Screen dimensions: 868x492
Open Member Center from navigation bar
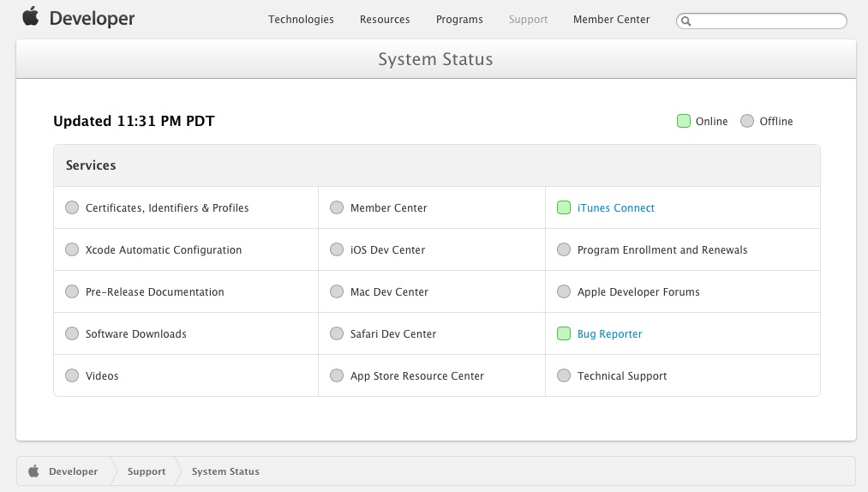pos(611,20)
